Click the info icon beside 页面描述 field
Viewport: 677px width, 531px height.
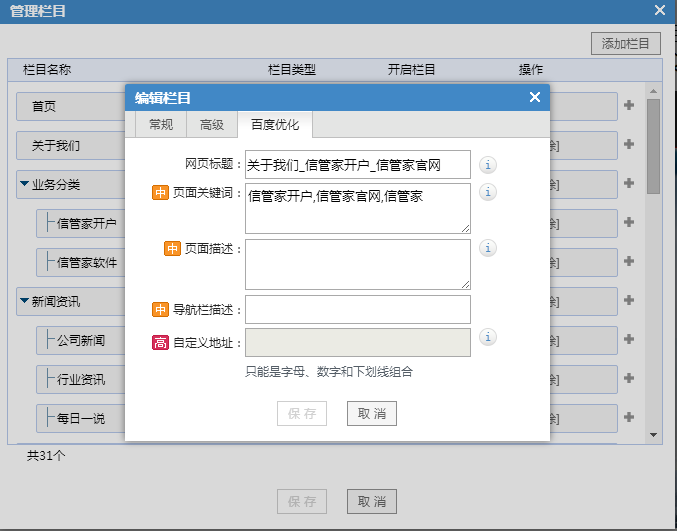(x=488, y=248)
